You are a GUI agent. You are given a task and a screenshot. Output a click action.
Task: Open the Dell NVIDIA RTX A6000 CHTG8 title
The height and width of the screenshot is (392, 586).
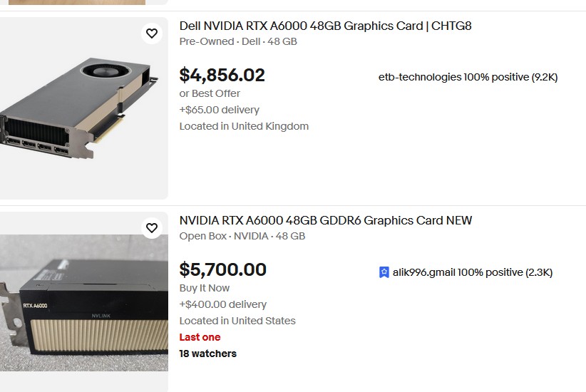click(x=325, y=26)
